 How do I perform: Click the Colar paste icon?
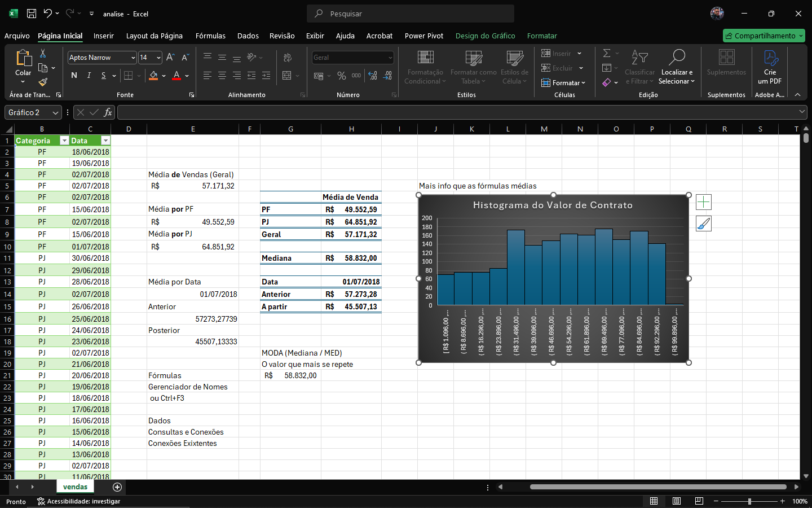23,58
